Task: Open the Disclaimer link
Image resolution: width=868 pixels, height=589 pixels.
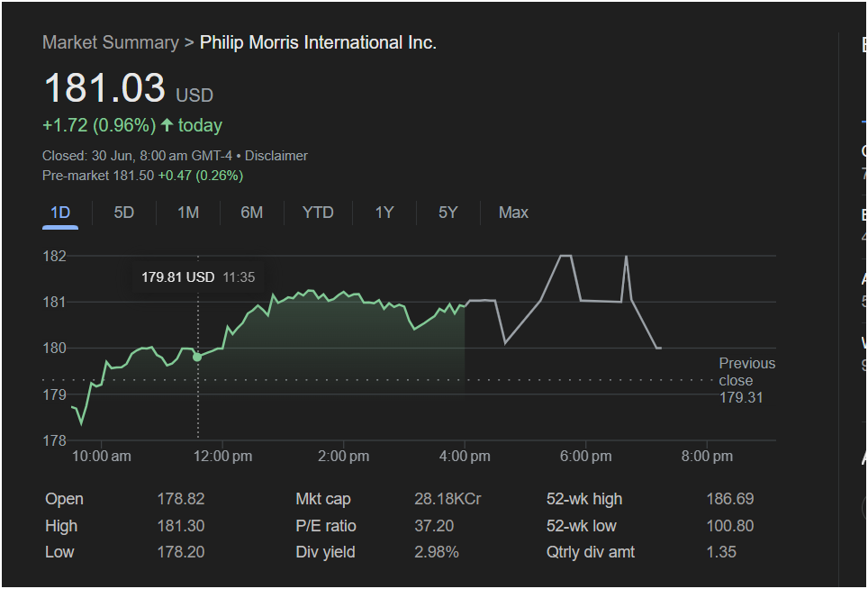Action: 276,156
